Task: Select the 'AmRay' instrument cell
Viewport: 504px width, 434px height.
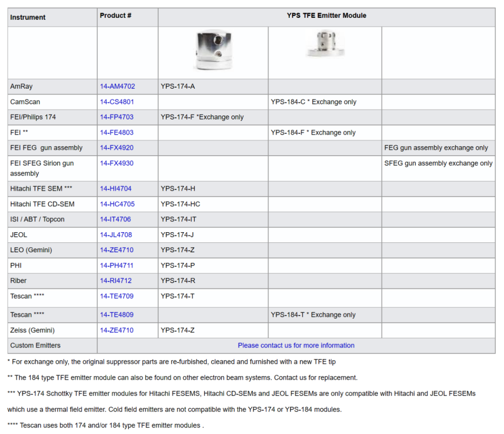Action: 52,86
